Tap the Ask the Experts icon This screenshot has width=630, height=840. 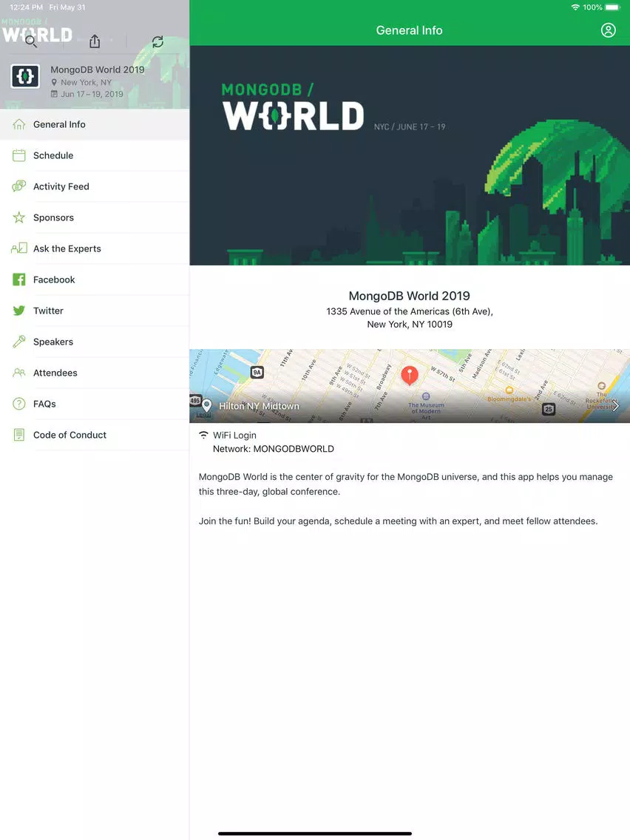tap(18, 248)
